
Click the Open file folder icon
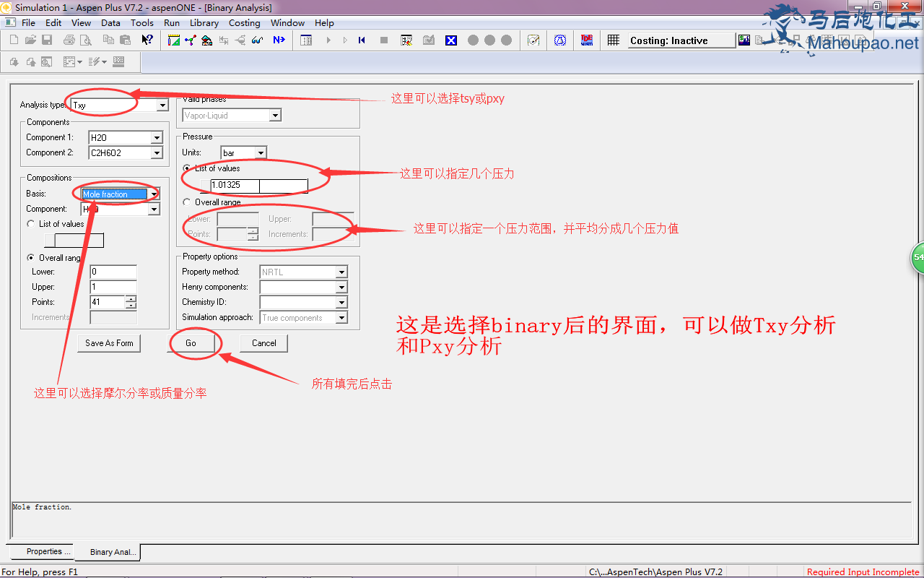[x=30, y=40]
